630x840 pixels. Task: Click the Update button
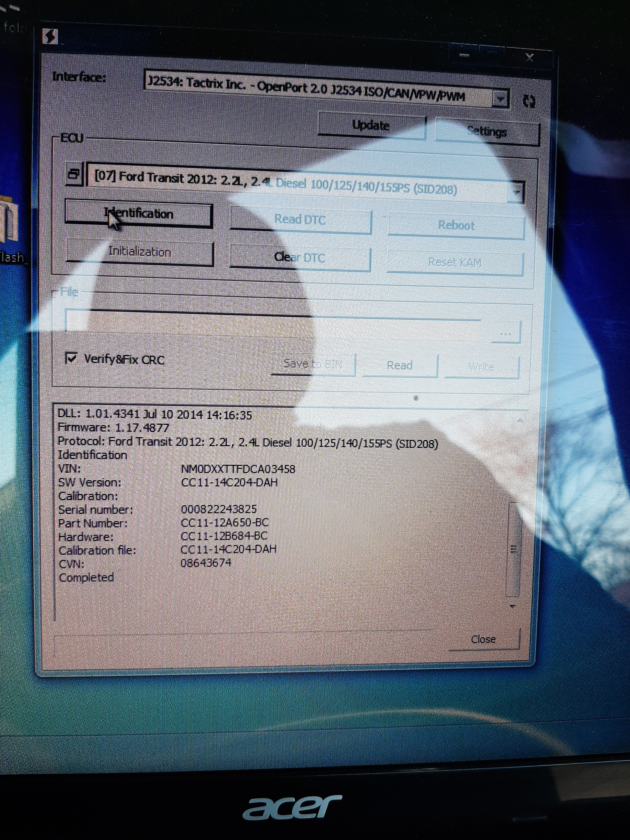(x=371, y=125)
